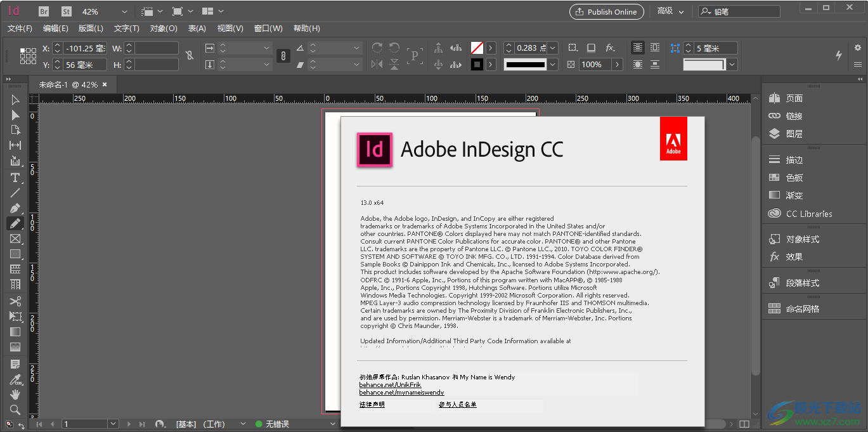
Task: Open the 42% zoom level dropdown
Action: [124, 11]
